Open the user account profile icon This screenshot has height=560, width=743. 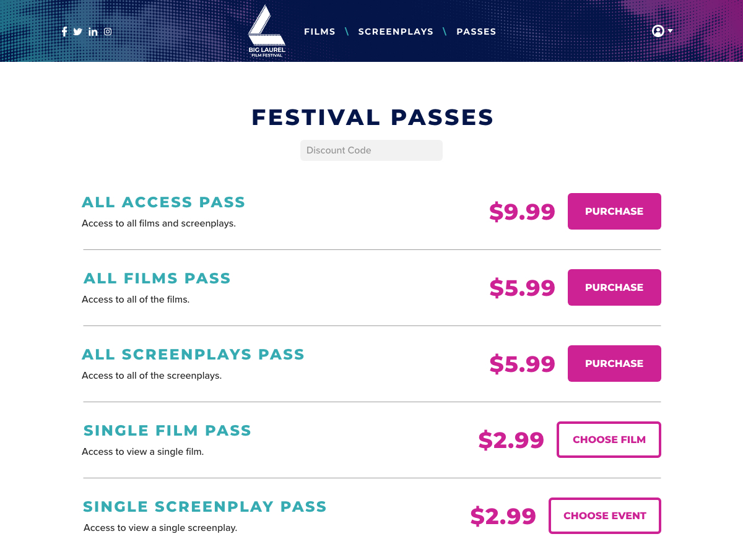(x=658, y=31)
